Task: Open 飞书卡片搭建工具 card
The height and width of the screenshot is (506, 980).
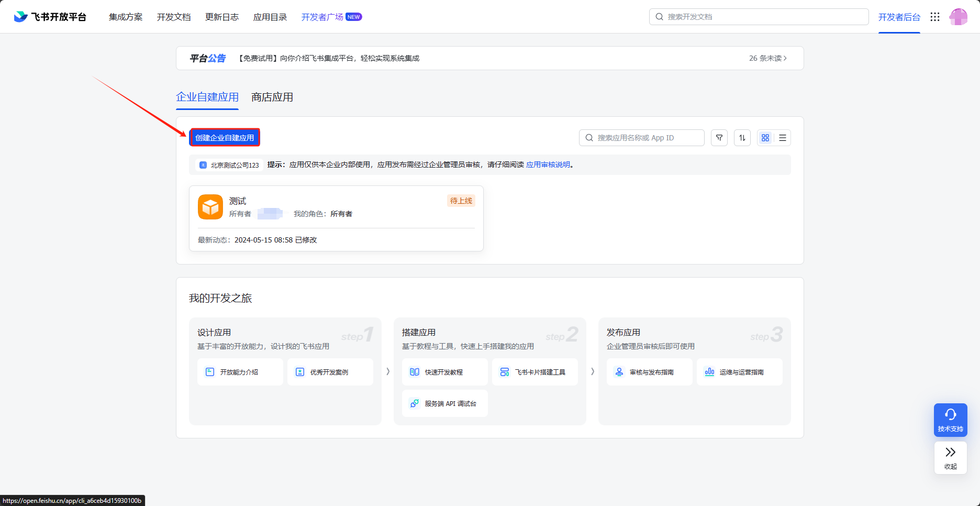Action: point(535,372)
